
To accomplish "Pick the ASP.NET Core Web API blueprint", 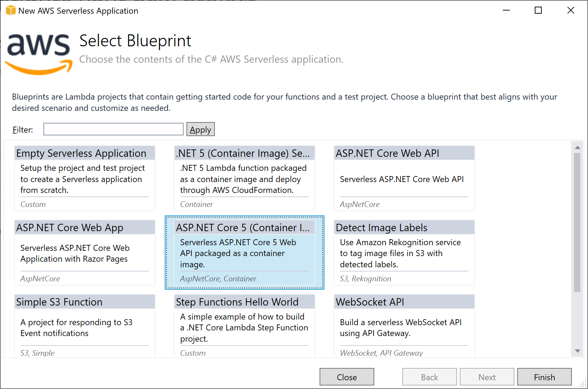I will [404, 178].
